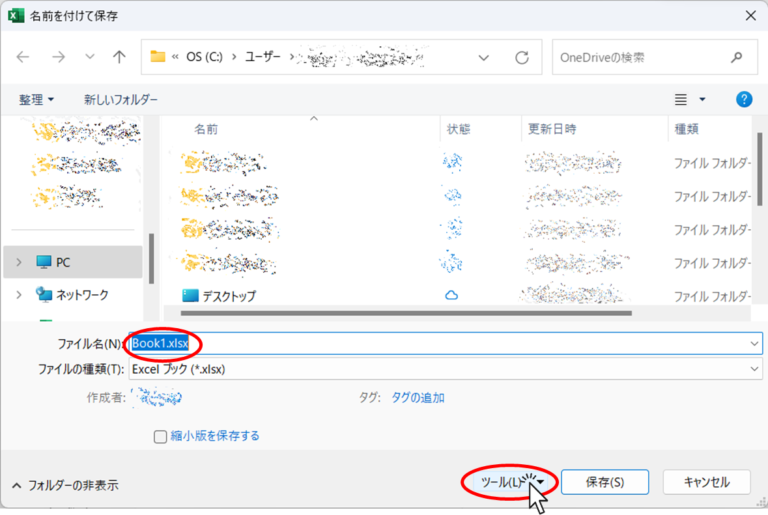Screen dimensions: 768x515
Task: Click the Back navigation arrow
Action: (x=24, y=57)
